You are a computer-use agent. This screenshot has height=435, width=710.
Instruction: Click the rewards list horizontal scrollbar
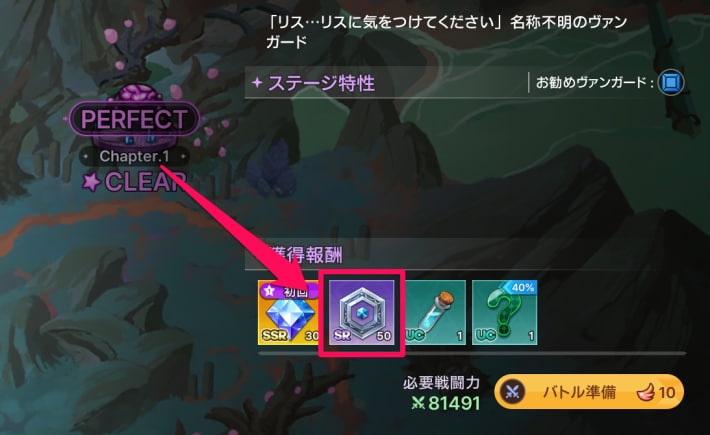coord(472,354)
